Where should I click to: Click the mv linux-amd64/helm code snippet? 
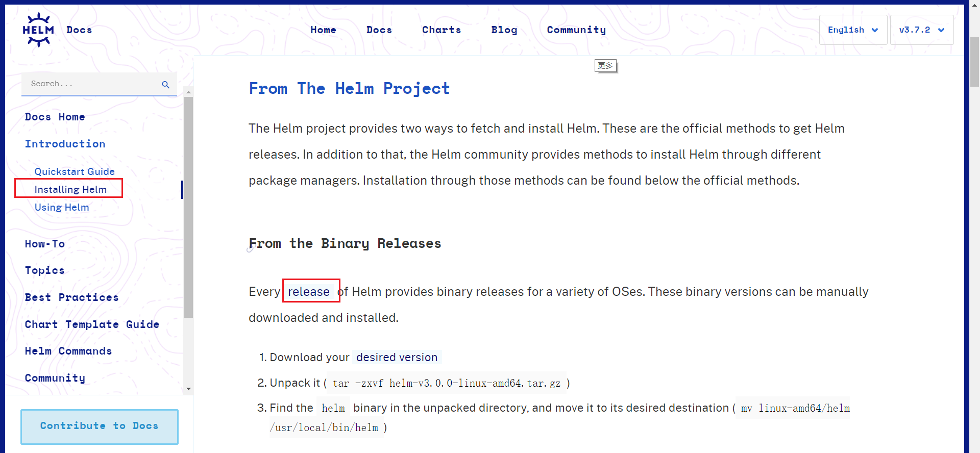point(795,408)
